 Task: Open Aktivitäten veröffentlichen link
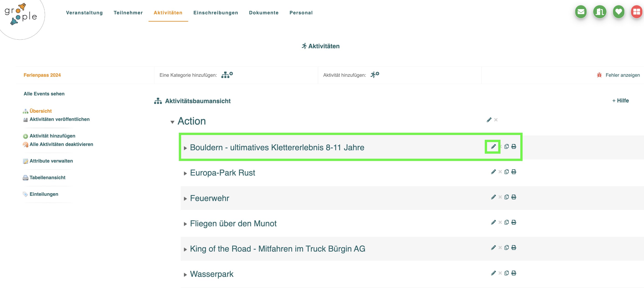(59, 119)
